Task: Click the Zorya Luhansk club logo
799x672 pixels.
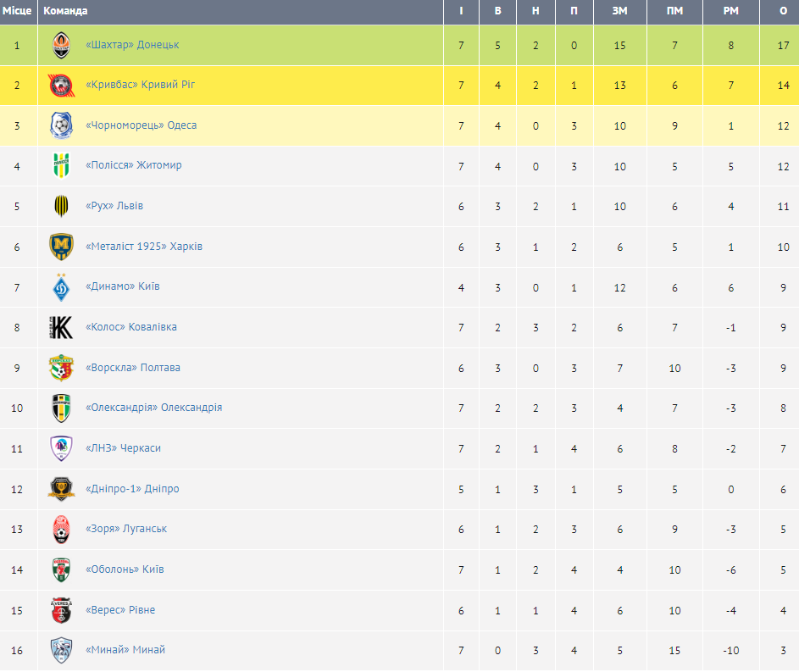Action: click(62, 529)
